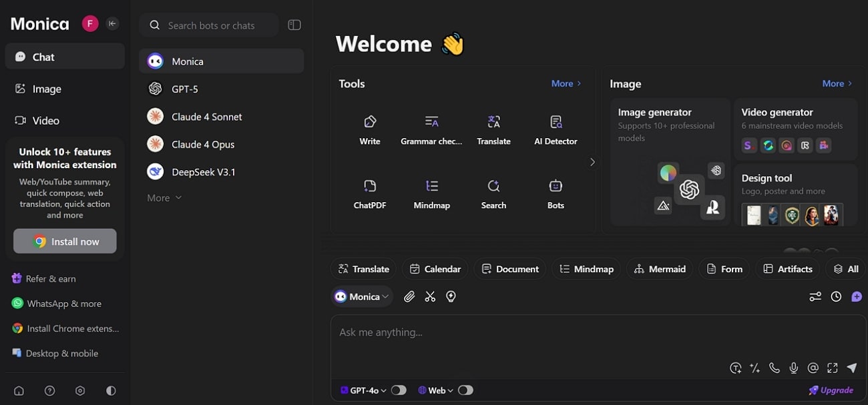Toggle the chat list panel layout icon
Image resolution: width=868 pixels, height=405 pixels.
coord(294,25)
